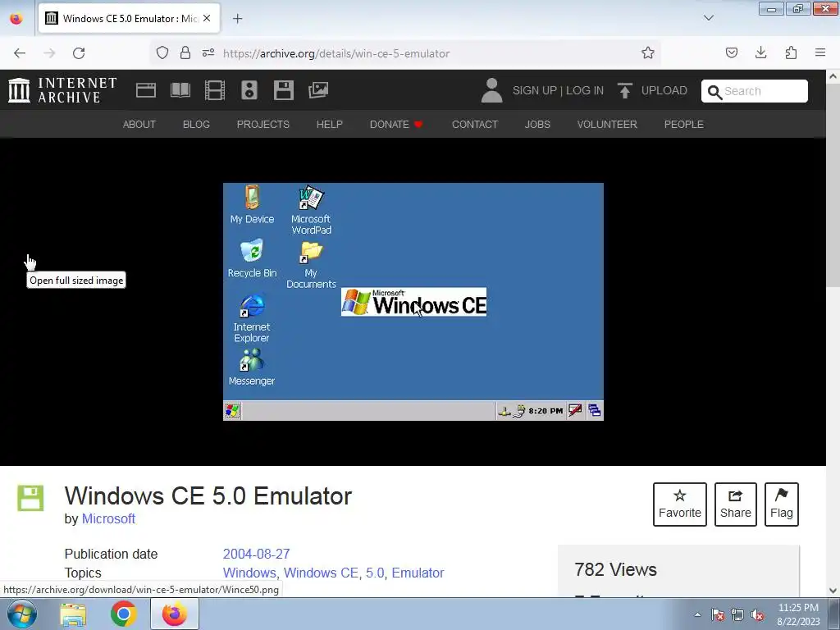Launch Chrome from the taskbar

point(123,614)
